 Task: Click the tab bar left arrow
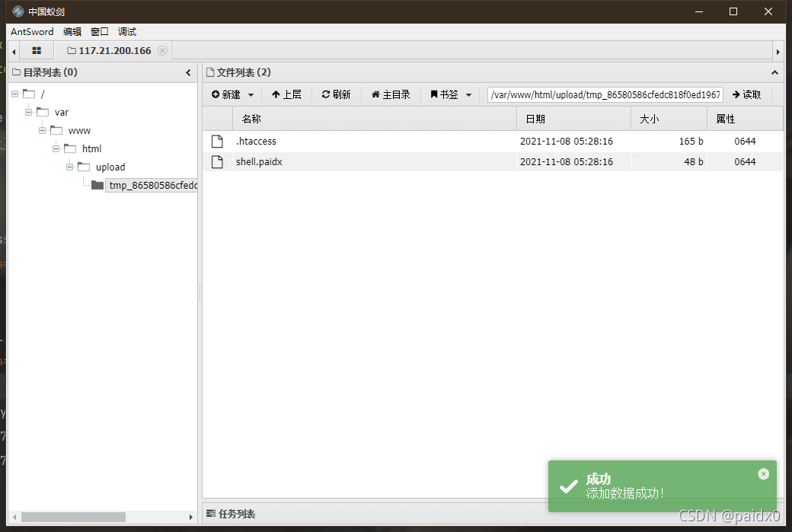click(14, 52)
